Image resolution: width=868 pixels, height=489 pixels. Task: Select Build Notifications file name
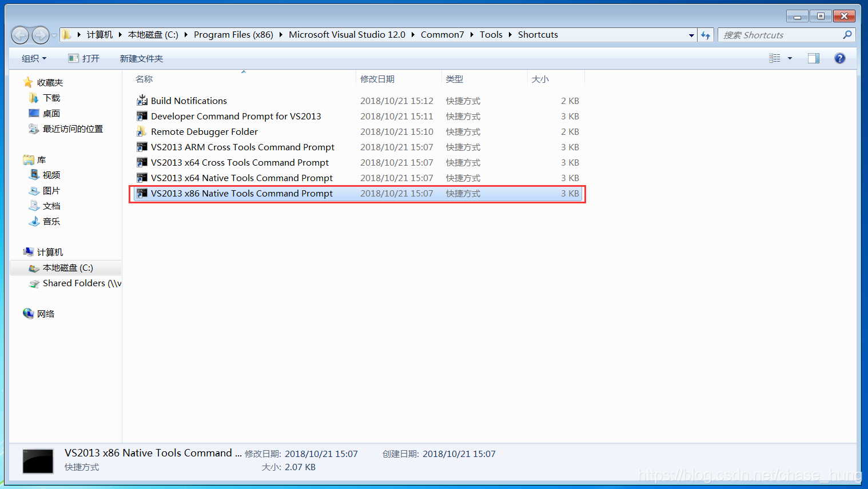[189, 101]
